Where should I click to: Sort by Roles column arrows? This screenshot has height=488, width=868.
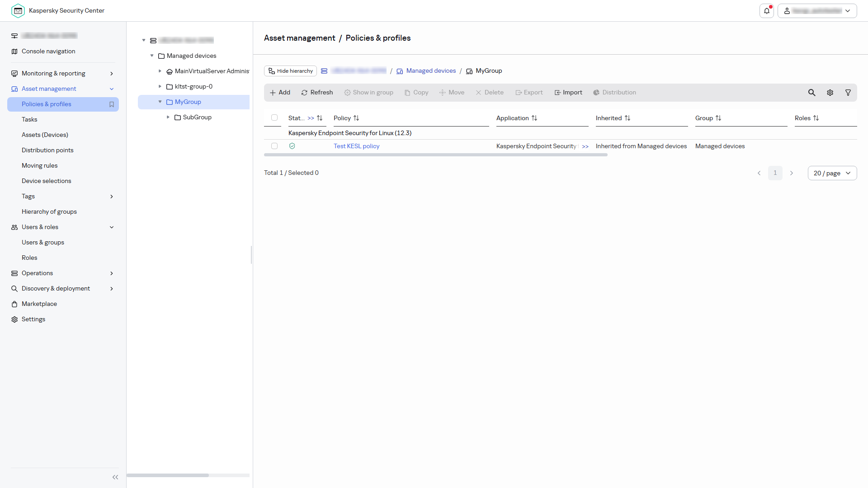[816, 118]
